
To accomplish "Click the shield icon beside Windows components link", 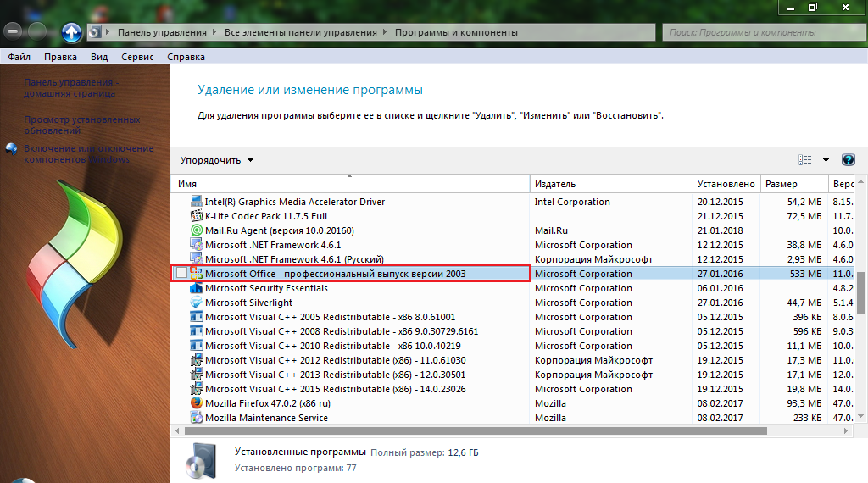I will click(x=11, y=149).
